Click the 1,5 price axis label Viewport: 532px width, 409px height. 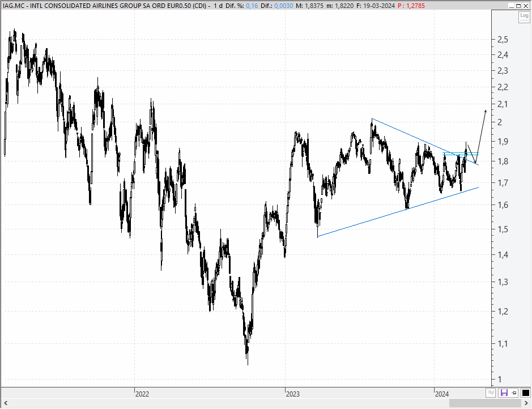(503, 229)
